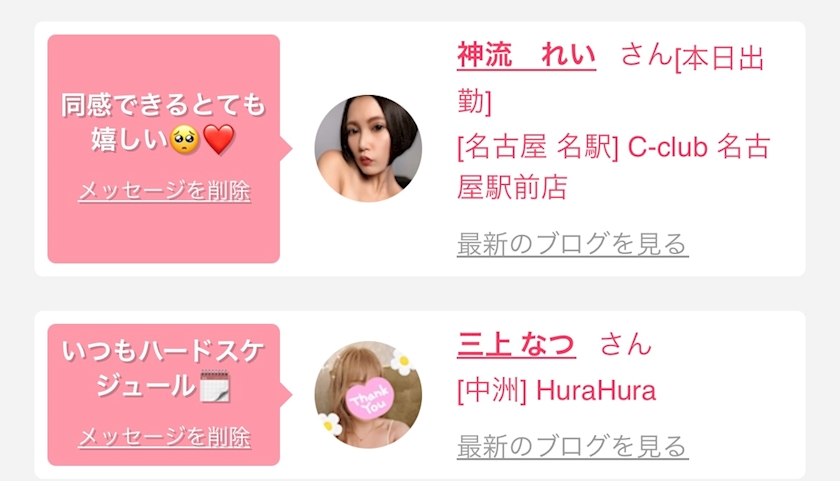Select the [本日出勤] status label
The height and width of the screenshot is (481, 840).
611,79
